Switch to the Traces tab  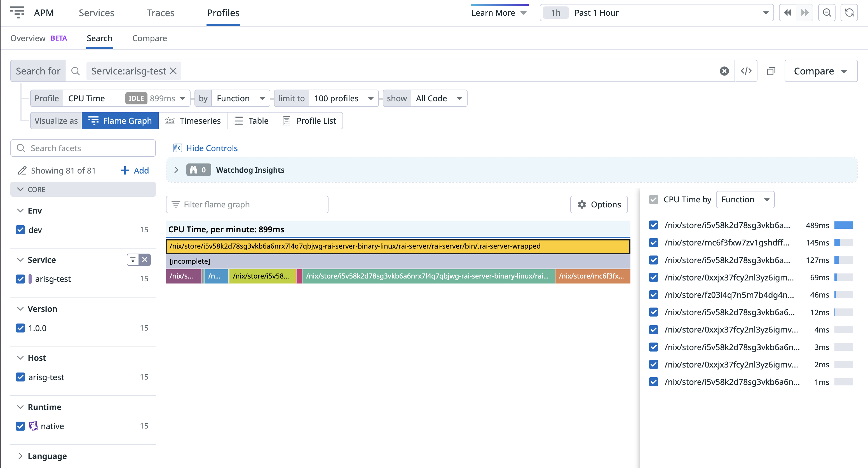click(x=160, y=13)
